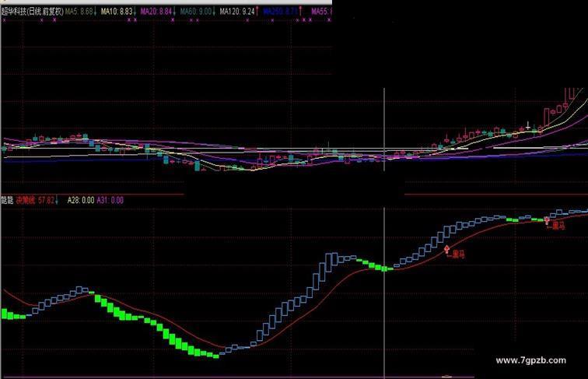
Task: Click the A28: 0.00 indicator value
Action: point(81,200)
